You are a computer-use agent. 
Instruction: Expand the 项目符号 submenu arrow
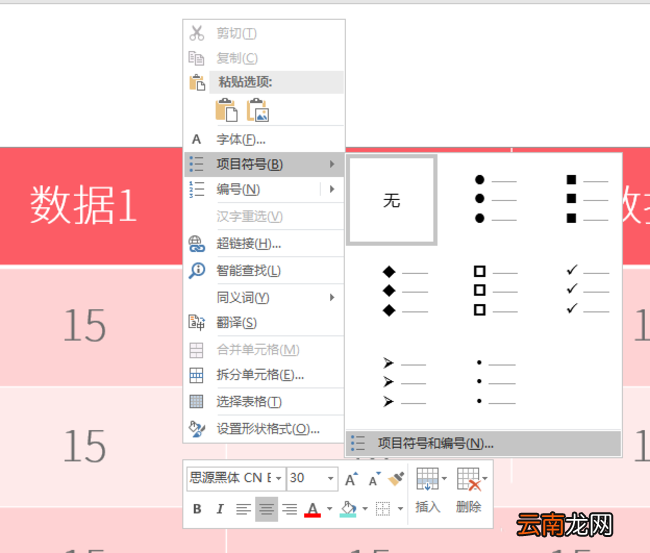coord(332,164)
